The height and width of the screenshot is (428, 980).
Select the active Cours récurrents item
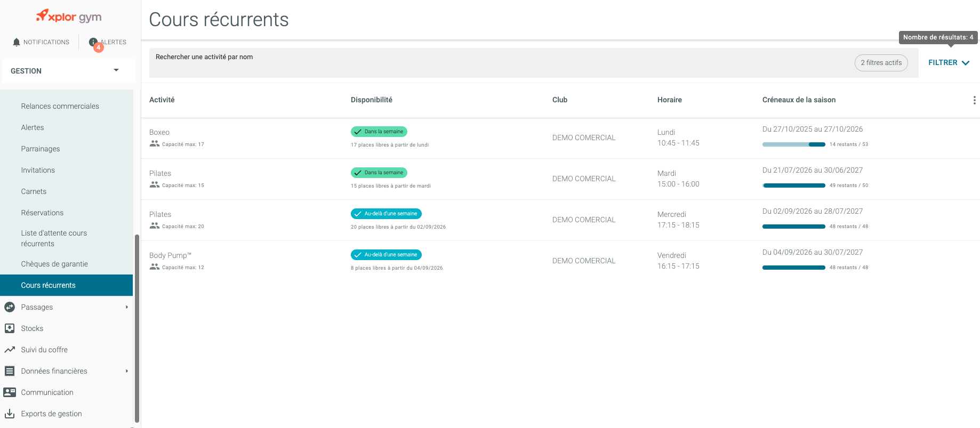(66, 285)
